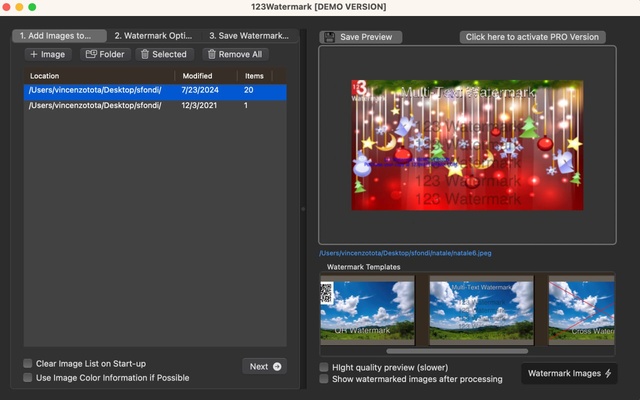The height and width of the screenshot is (400, 640).
Task: Open the natale6.jpeg file path link
Action: coord(405,253)
